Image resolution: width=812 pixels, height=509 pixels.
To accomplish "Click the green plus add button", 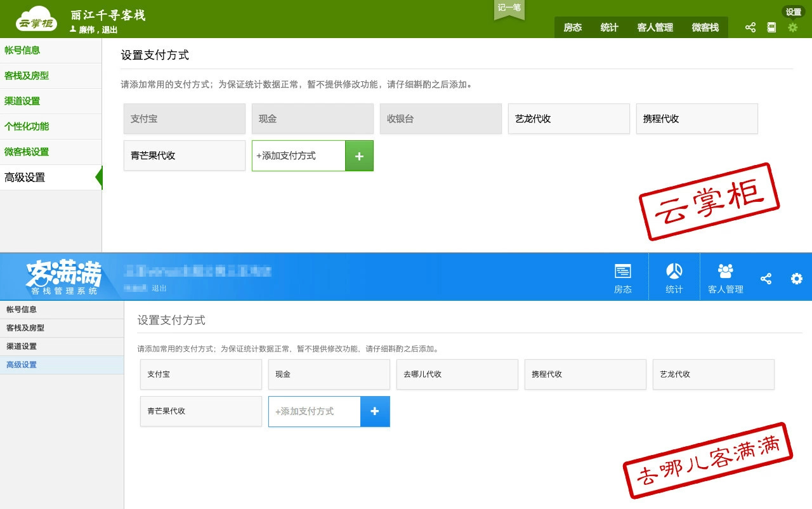I will coord(359,155).
